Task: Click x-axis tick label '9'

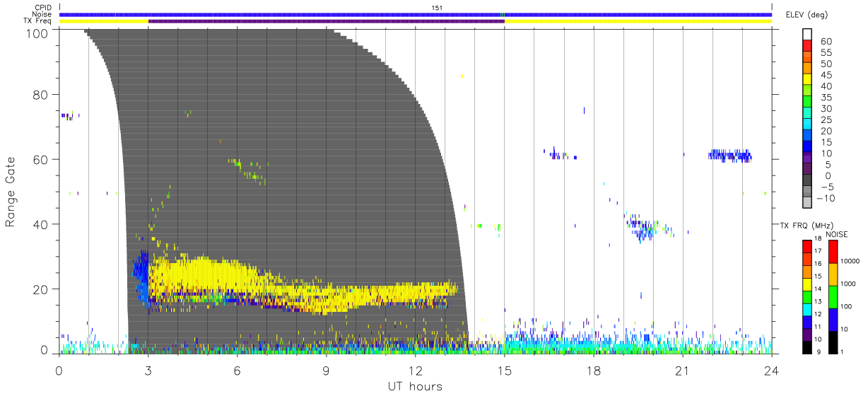Action: pos(326,369)
